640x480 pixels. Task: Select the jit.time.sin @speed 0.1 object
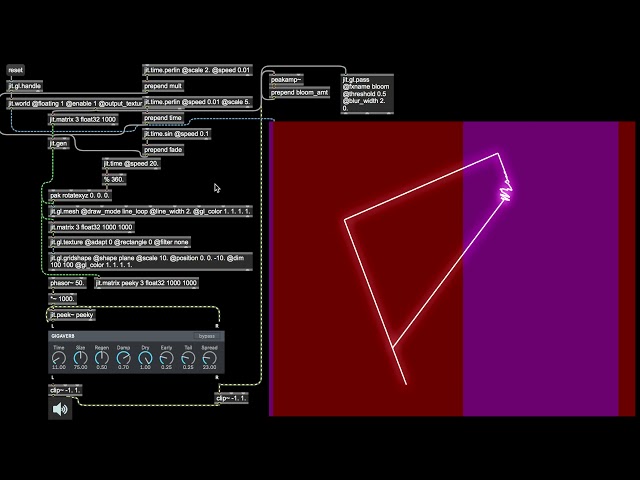click(x=176, y=134)
